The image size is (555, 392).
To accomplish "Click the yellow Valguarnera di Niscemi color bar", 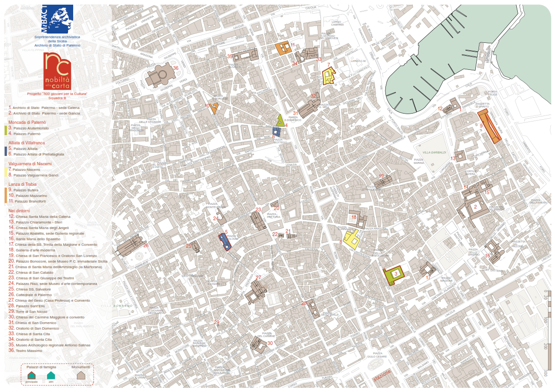I will (5, 172).
